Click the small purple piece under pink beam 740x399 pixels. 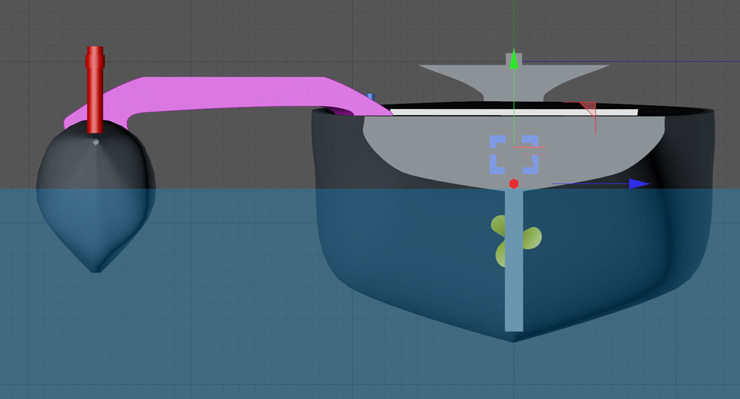[x=341, y=111]
